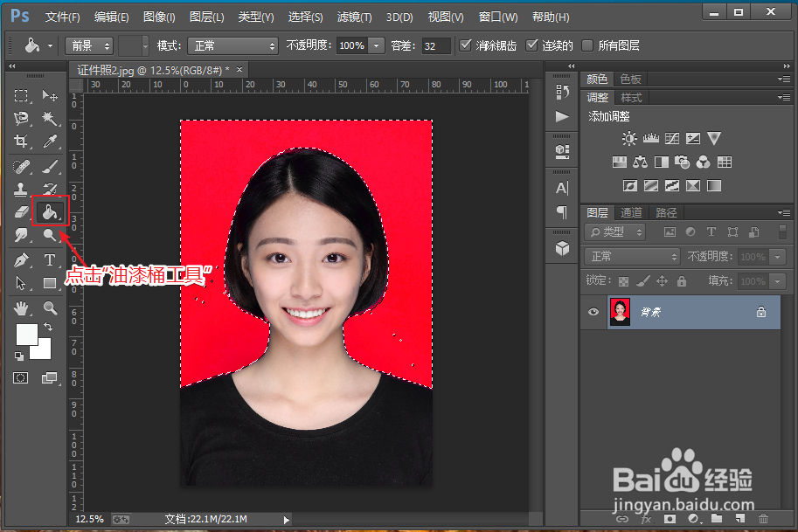This screenshot has width=798, height=532.
Task: Uncheck the 消除锯齿 anti-alias checkbox
Action: 465,45
